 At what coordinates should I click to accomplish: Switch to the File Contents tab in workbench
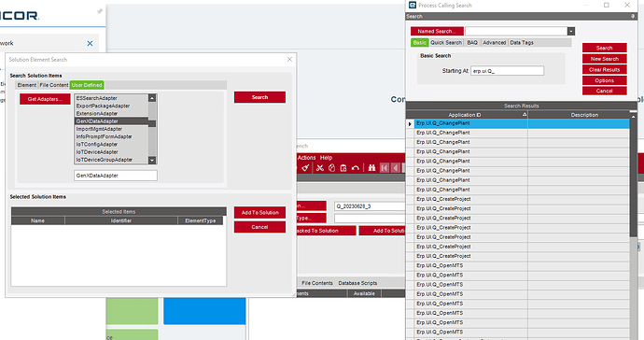pyautogui.click(x=317, y=283)
